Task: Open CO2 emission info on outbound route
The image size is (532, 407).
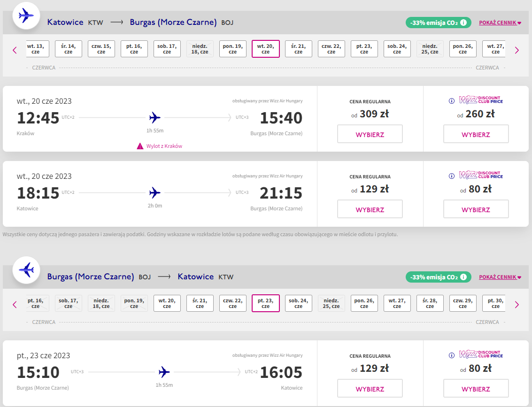Action: (x=463, y=23)
